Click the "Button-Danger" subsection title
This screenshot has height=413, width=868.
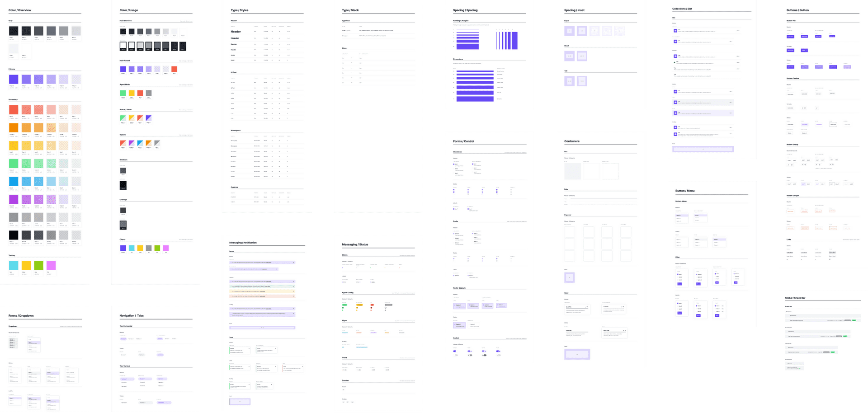pyautogui.click(x=793, y=196)
